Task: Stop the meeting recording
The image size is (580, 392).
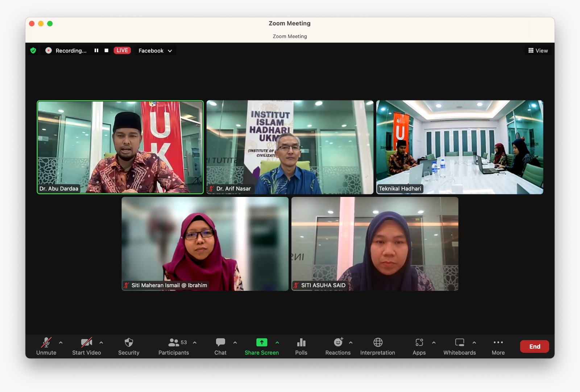Action: (x=106, y=51)
